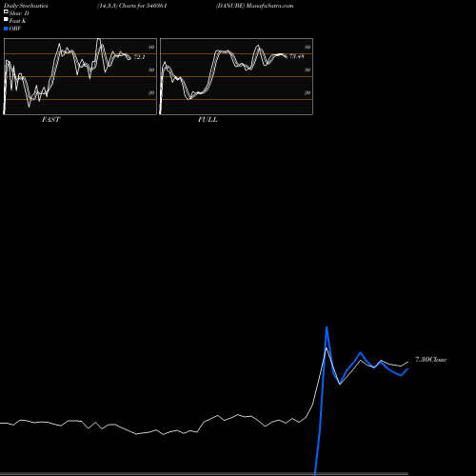Click the 'Fast K' legend label

[x=18, y=21]
